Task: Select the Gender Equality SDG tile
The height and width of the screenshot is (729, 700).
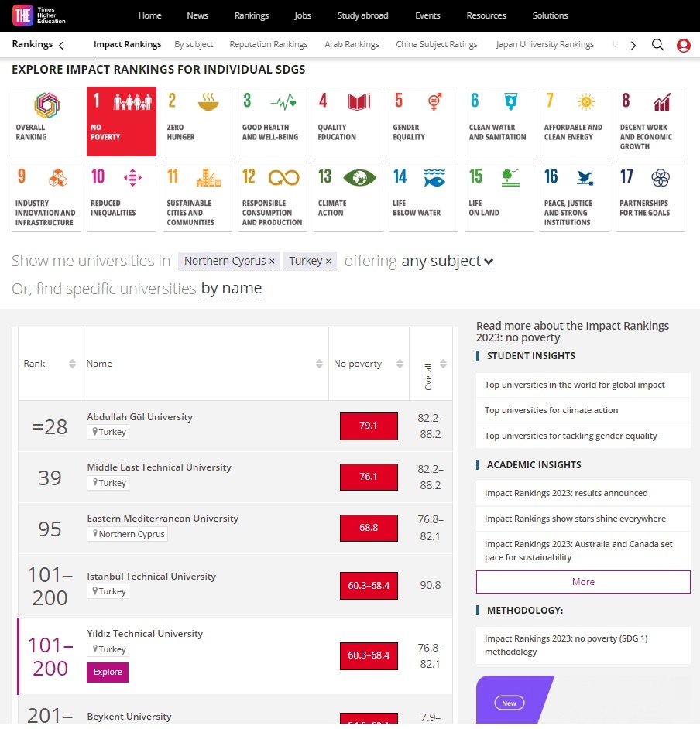Action: point(423,122)
